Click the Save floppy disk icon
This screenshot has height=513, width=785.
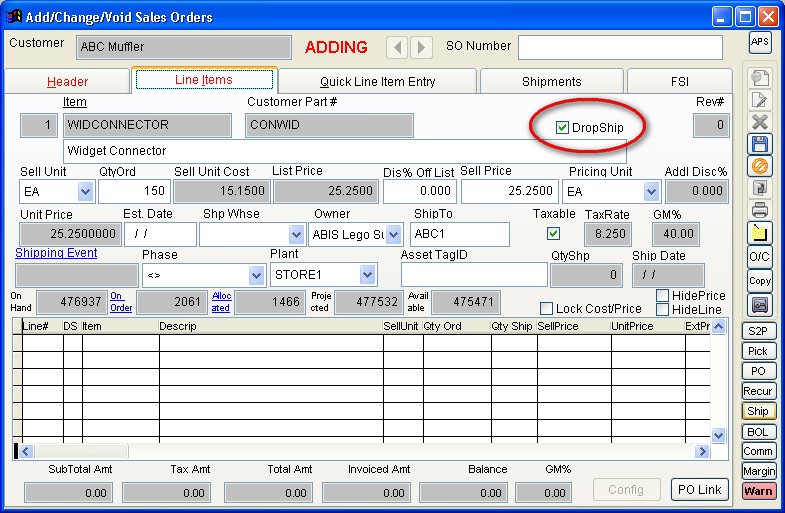pos(760,144)
